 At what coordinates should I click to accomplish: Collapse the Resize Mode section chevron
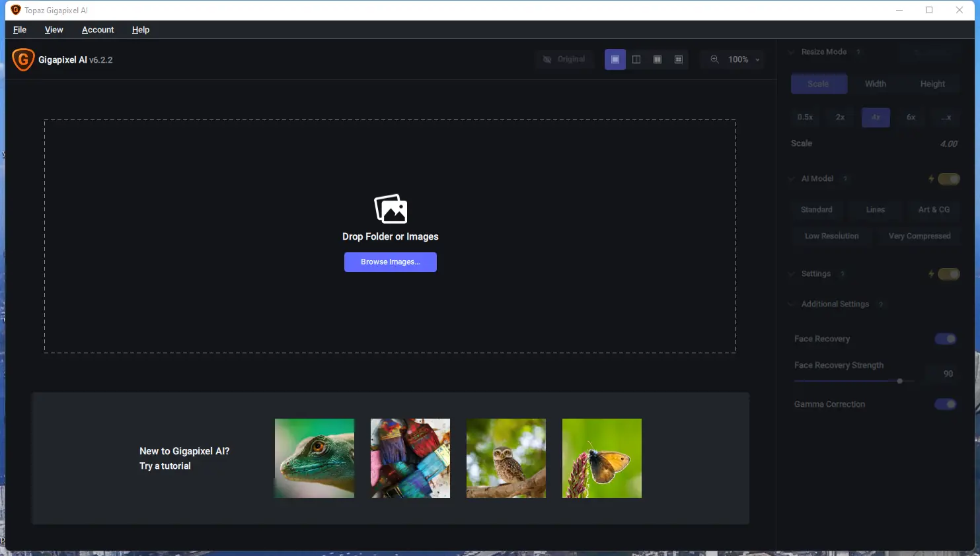point(792,52)
